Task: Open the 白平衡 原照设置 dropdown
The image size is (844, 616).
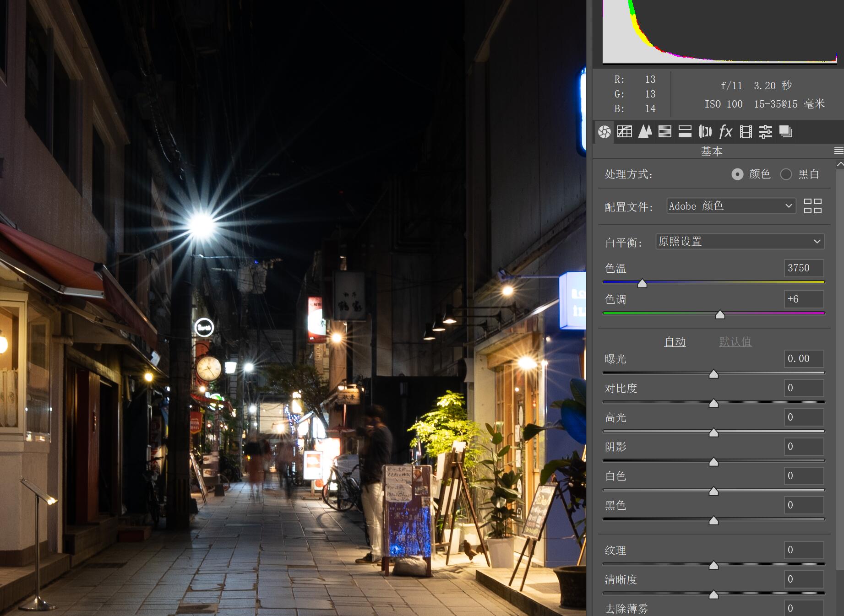Action: (x=740, y=242)
